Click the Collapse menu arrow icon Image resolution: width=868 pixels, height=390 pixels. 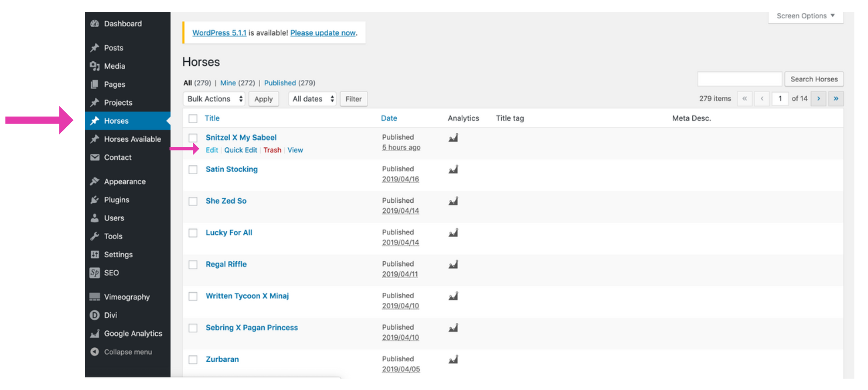pos(94,352)
